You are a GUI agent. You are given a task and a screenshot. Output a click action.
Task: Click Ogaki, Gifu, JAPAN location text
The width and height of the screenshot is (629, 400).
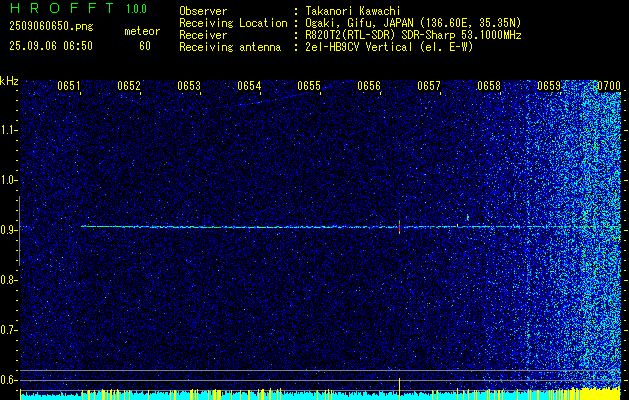point(413,23)
